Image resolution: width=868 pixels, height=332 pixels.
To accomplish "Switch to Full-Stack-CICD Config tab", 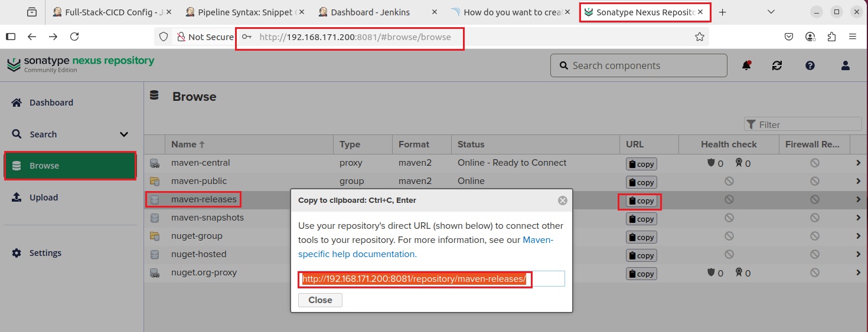I will point(112,12).
